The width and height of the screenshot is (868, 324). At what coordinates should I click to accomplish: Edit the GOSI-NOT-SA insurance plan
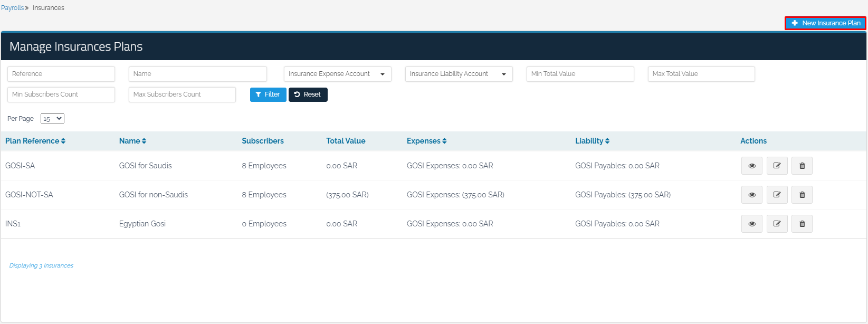click(777, 195)
